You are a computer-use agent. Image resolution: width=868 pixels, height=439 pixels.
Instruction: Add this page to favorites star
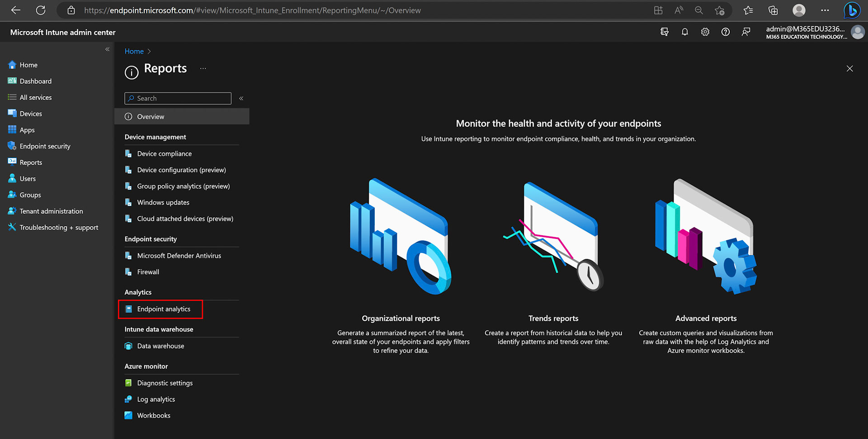point(719,10)
